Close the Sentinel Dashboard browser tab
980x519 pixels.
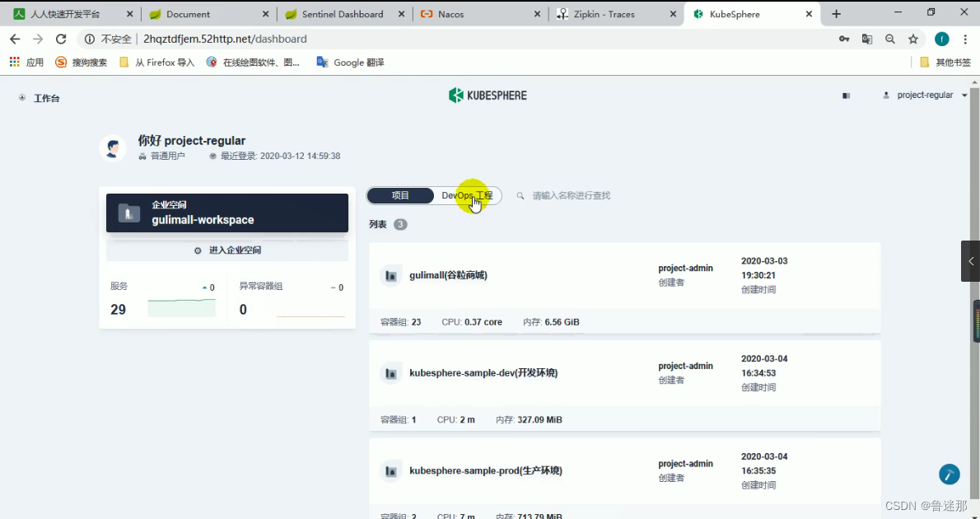pos(401,14)
